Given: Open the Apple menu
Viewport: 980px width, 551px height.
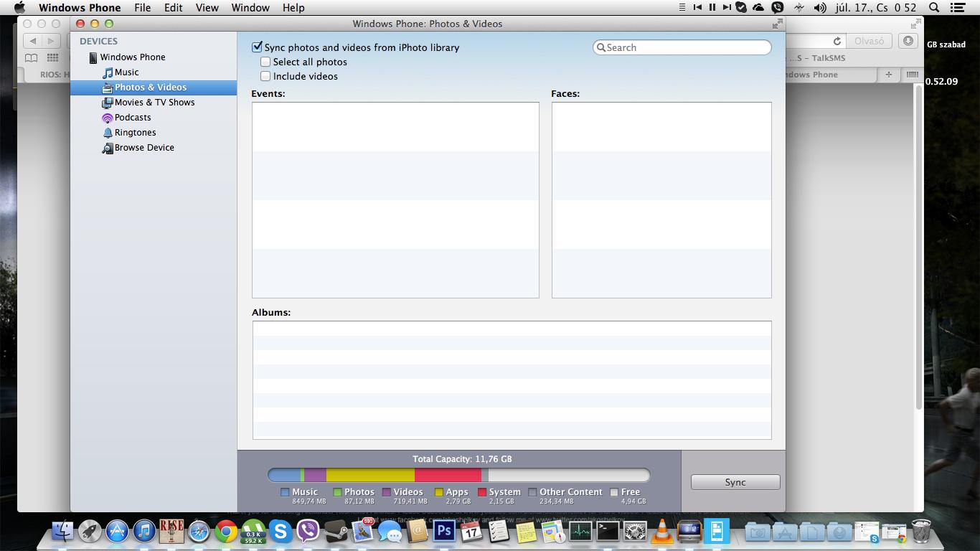Looking at the screenshot, I should tap(19, 7).
